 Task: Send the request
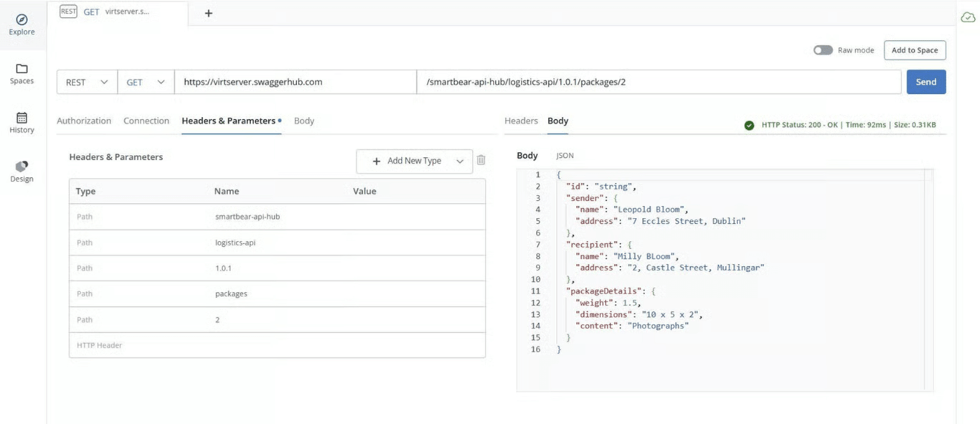click(x=926, y=82)
